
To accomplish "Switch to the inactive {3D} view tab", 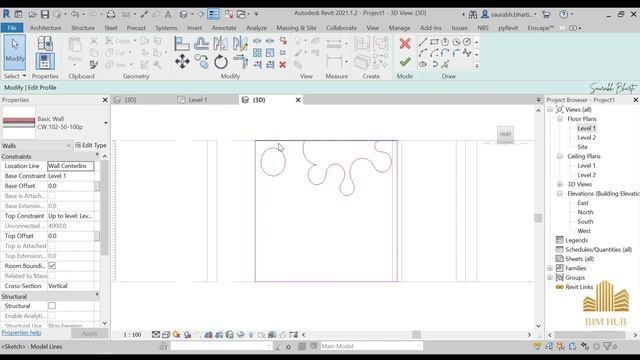I will tap(130, 100).
